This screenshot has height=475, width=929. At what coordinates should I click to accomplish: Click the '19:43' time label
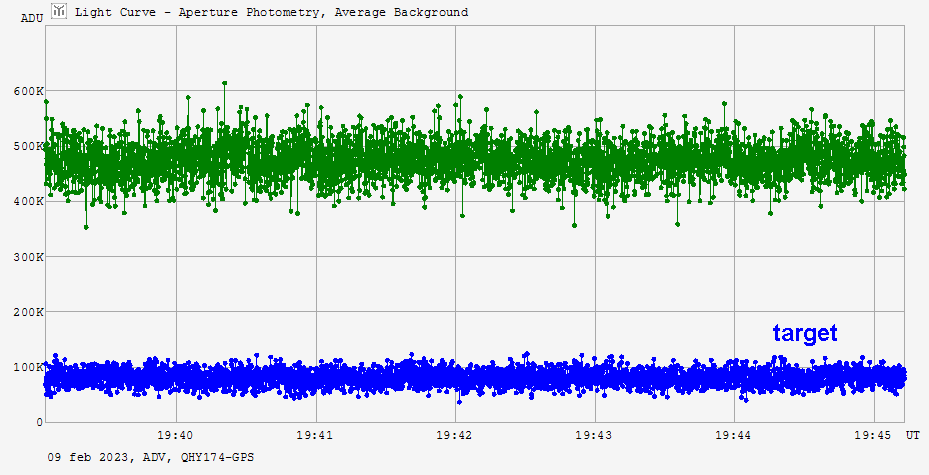tap(594, 435)
